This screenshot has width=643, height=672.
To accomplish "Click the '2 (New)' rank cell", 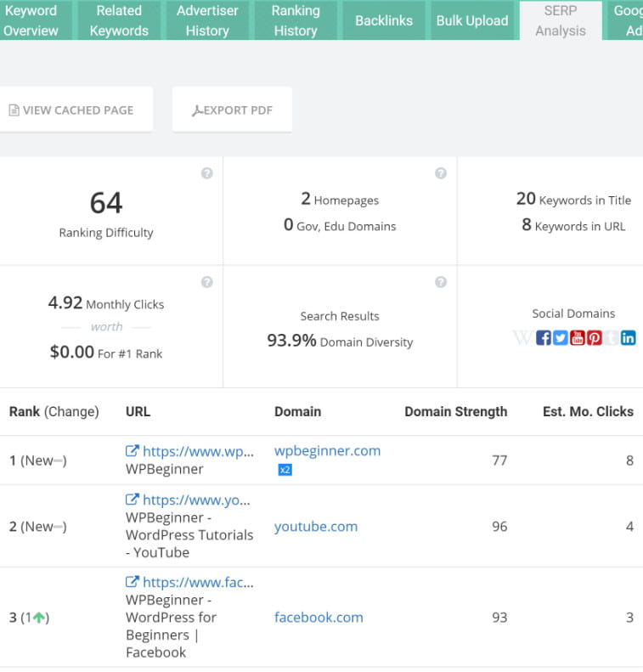I will click(x=37, y=527).
